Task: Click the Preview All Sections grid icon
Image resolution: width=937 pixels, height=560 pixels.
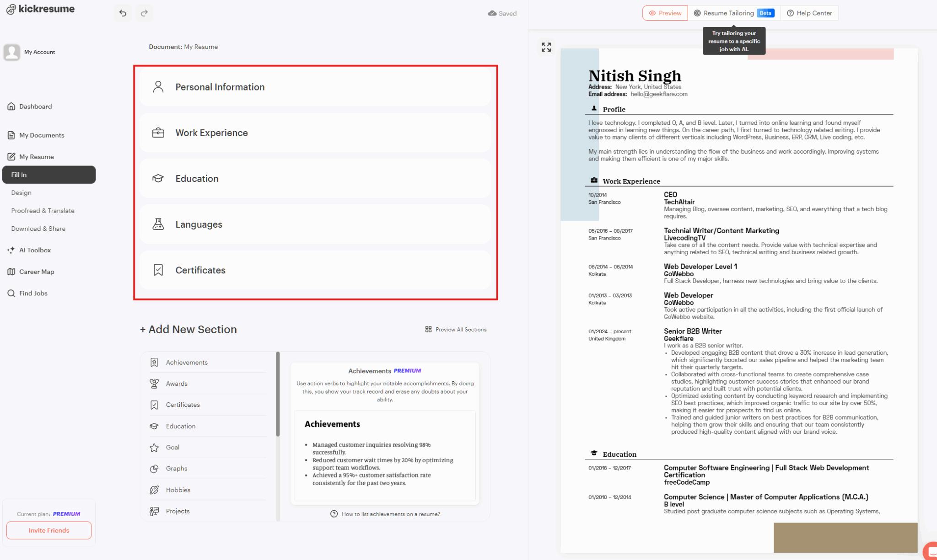Action: tap(428, 329)
